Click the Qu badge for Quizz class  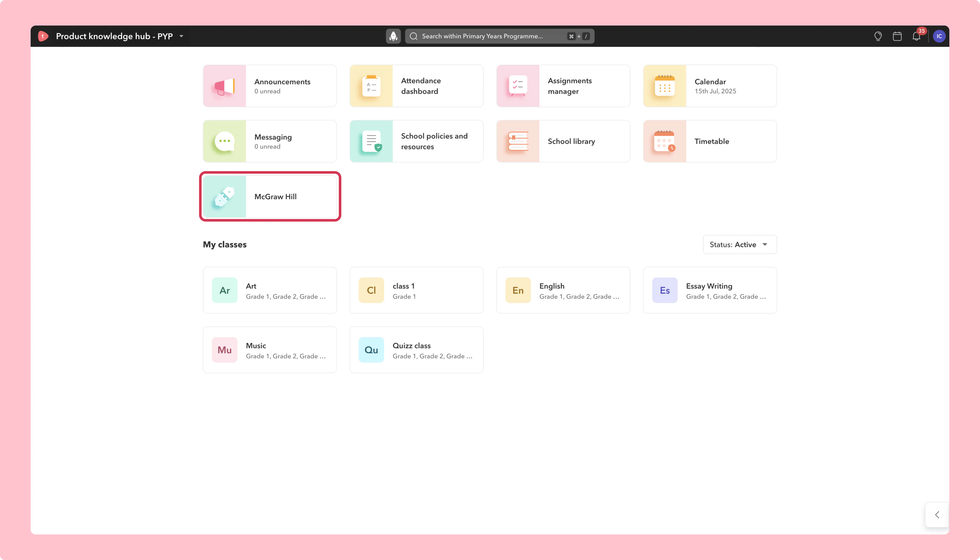click(x=371, y=350)
